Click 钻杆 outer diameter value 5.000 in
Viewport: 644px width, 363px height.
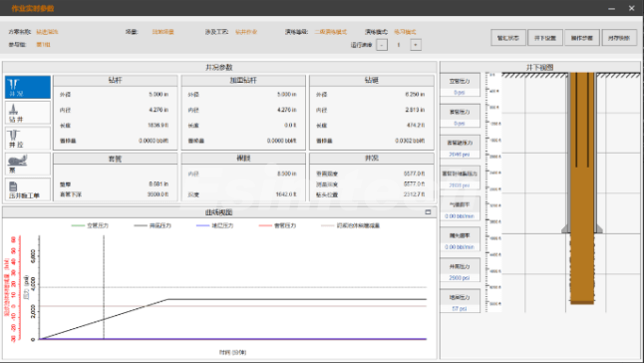159,95
